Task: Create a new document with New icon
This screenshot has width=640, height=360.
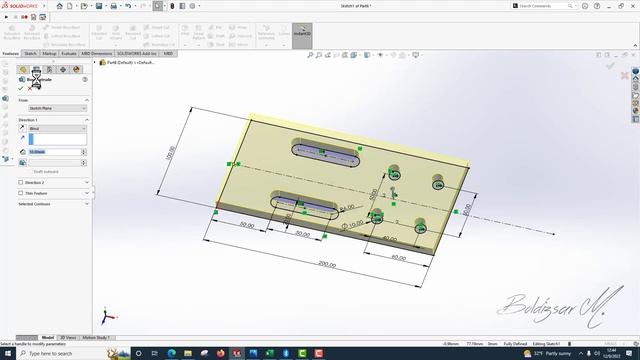Action: [70, 6]
